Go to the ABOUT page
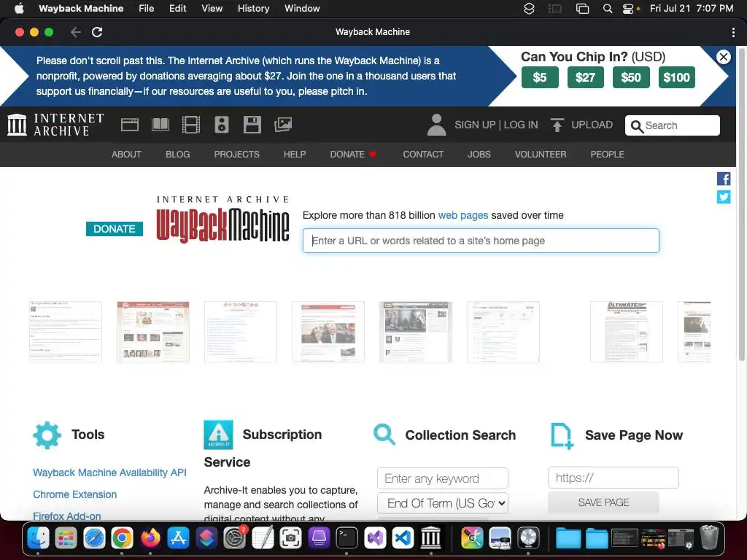 (126, 155)
